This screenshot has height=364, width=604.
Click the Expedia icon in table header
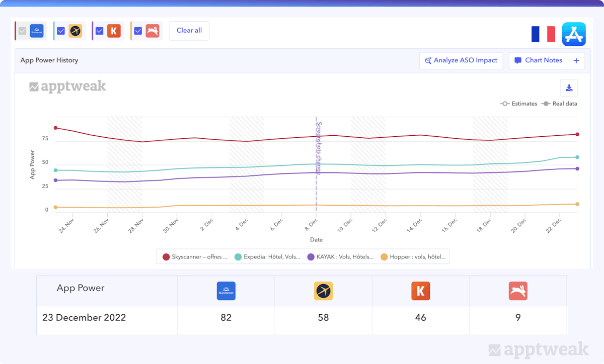[323, 291]
